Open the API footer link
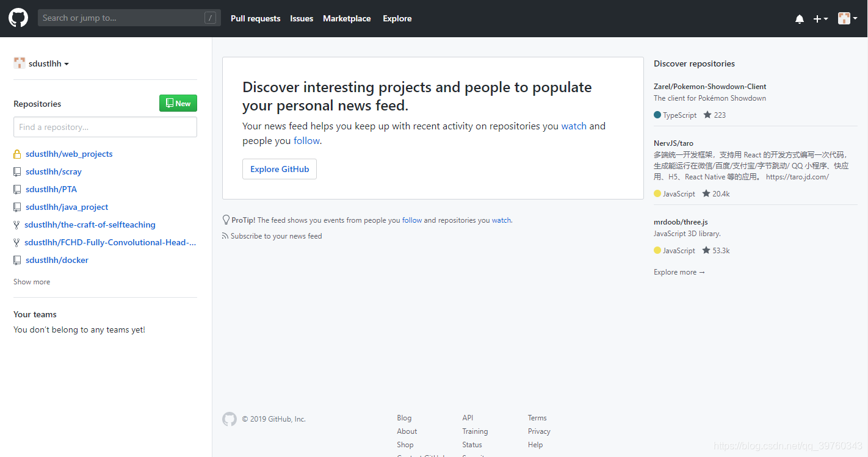Screen dimensions: 868x457 [468, 418]
